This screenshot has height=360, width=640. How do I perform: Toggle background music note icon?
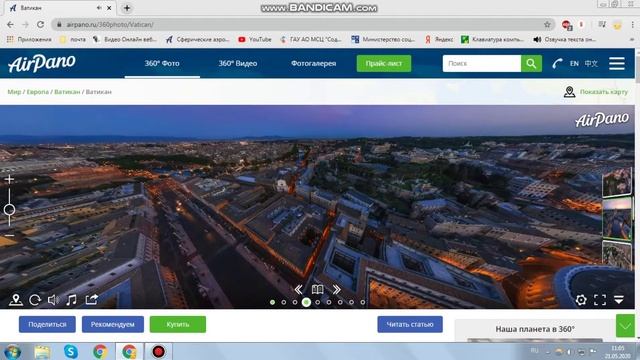pyautogui.click(x=71, y=300)
